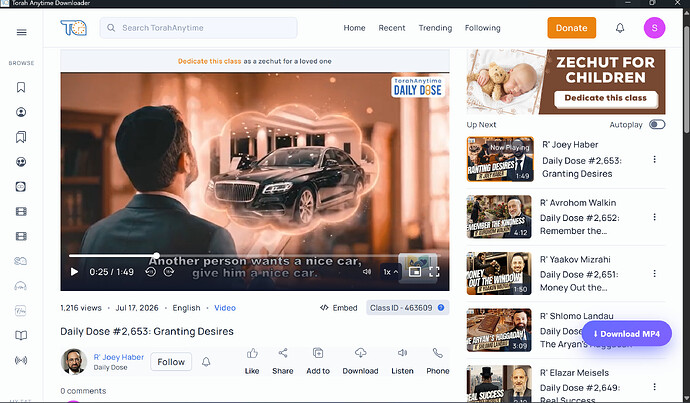Open the book icon in sidebar
The width and height of the screenshot is (690, 403).
click(x=21, y=335)
